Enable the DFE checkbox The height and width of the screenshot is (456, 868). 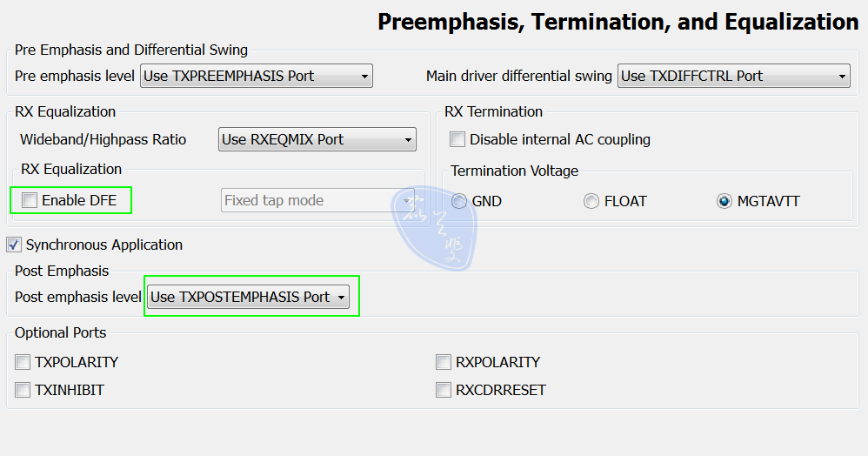click(30, 200)
